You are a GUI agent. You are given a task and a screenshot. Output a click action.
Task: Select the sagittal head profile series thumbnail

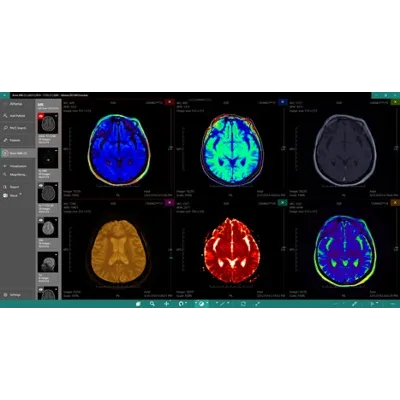click(48, 262)
